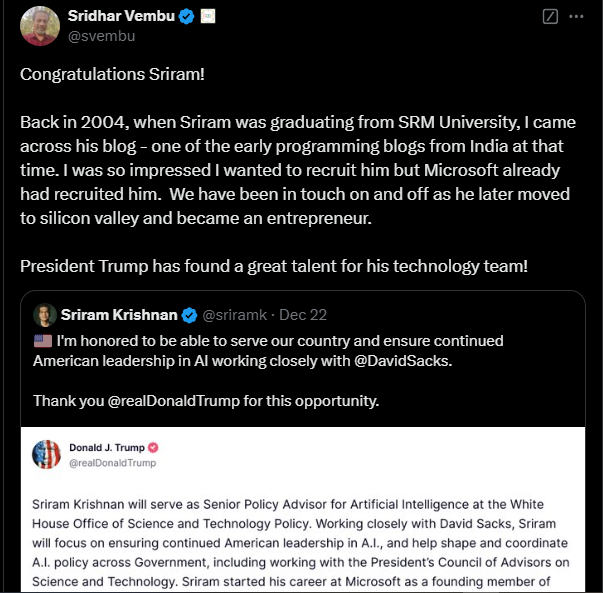Click the Sriram Krishnan name in quoted tweet
The height and width of the screenshot is (593, 603).
click(119, 315)
